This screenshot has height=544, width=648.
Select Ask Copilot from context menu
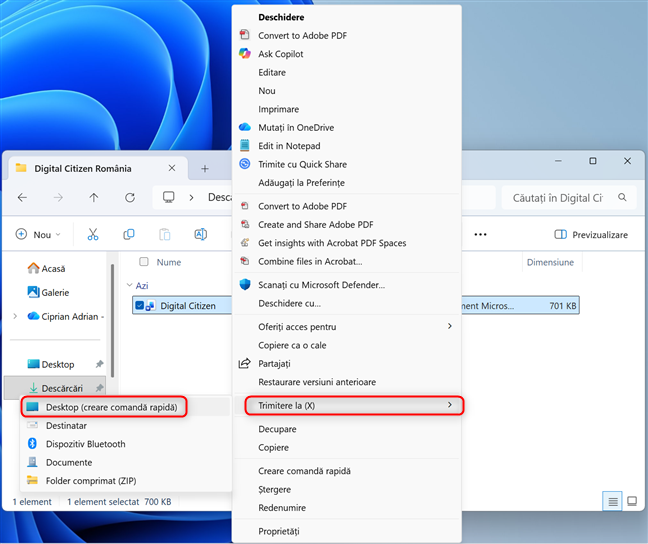(280, 54)
